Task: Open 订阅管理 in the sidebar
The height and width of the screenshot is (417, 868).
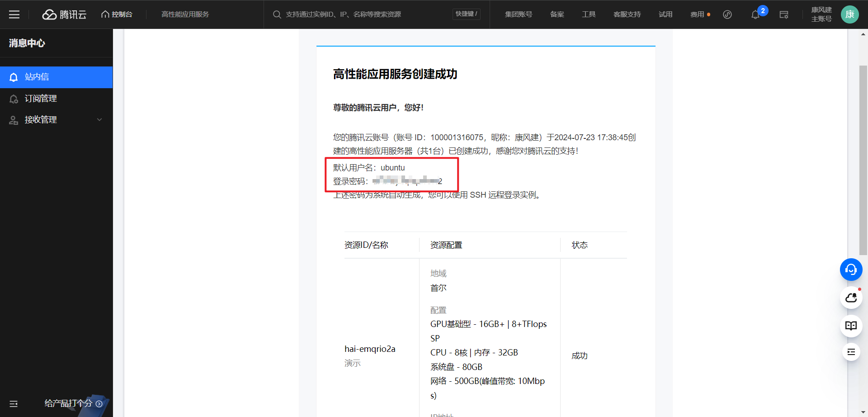Action: tap(57, 99)
